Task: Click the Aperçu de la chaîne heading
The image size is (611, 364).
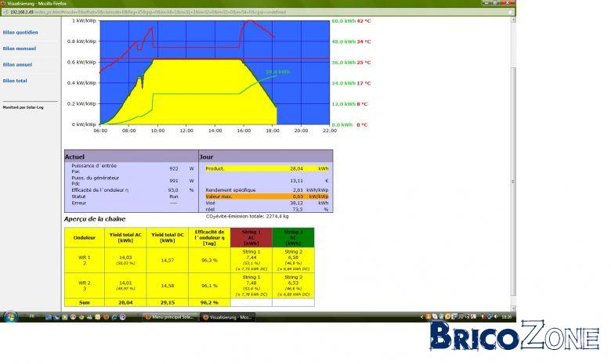Action: tap(95, 219)
